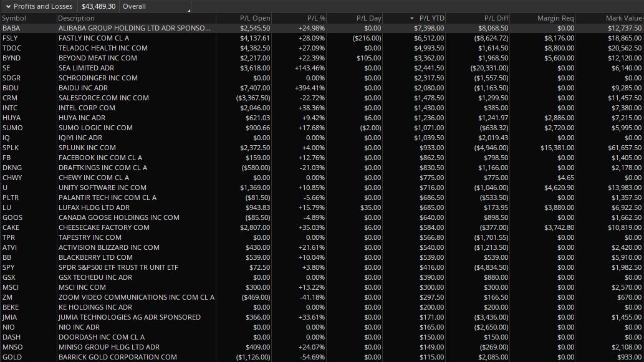The width and height of the screenshot is (644, 362).
Task: Click ZM P/L % value -41.18%
Action: tap(312, 298)
